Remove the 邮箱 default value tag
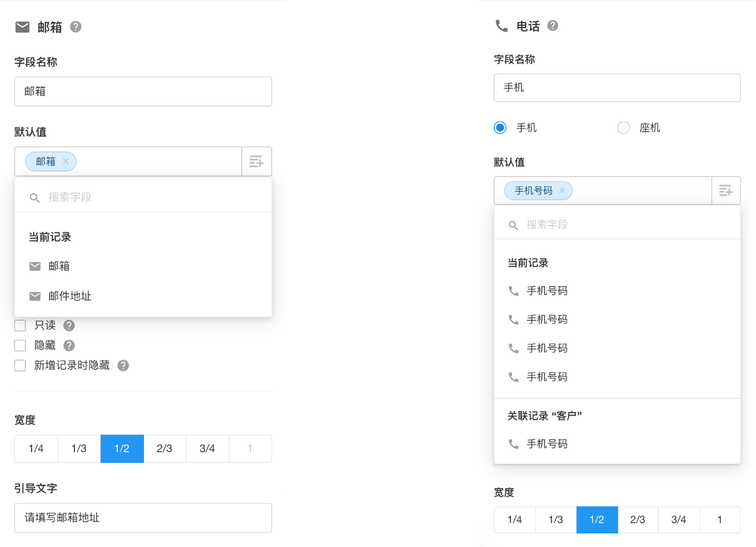Image resolution: width=756 pixels, height=547 pixels. 66,161
